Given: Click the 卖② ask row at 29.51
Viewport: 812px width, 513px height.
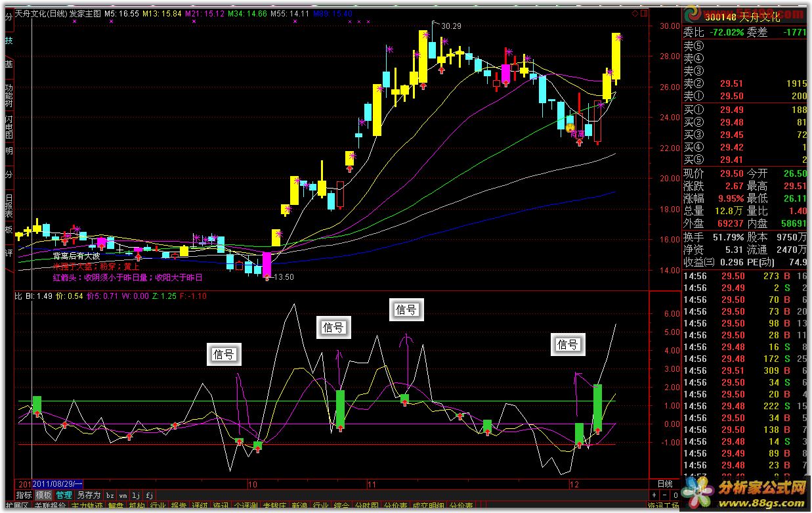Looking at the screenshot, I should click(745, 83).
